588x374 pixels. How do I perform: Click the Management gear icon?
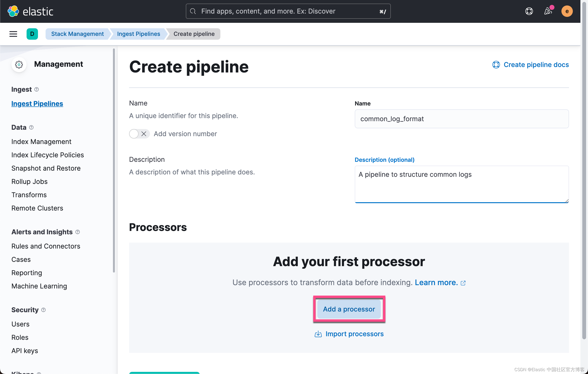[19, 64]
